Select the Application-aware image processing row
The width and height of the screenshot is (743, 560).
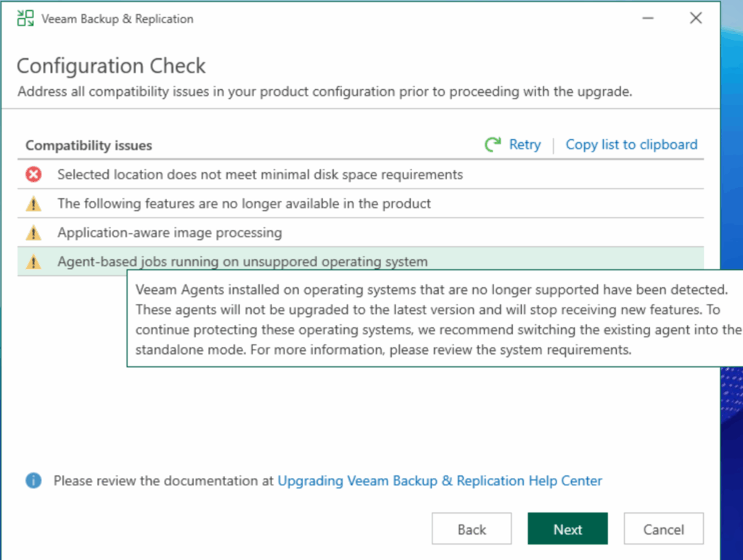coord(170,233)
